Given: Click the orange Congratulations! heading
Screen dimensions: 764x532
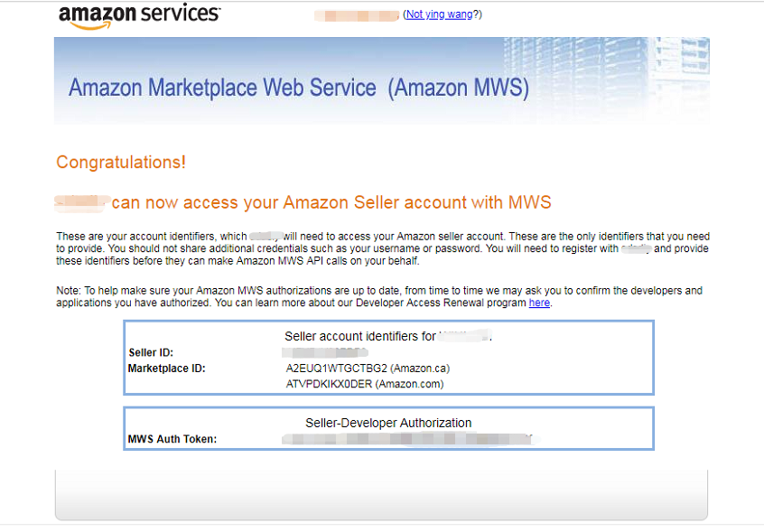Looking at the screenshot, I should coord(121,163).
